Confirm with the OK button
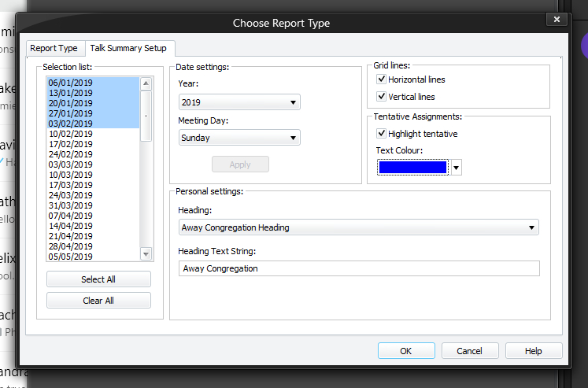 click(405, 351)
